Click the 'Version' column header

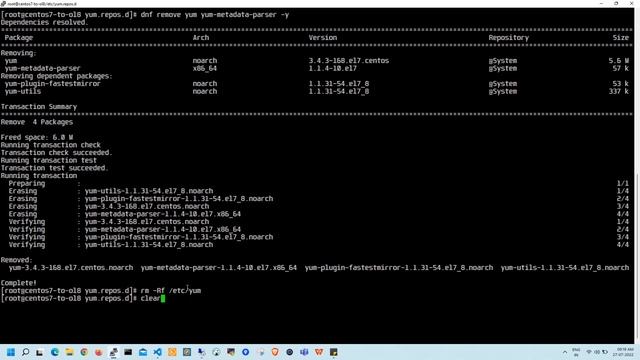coord(323,38)
